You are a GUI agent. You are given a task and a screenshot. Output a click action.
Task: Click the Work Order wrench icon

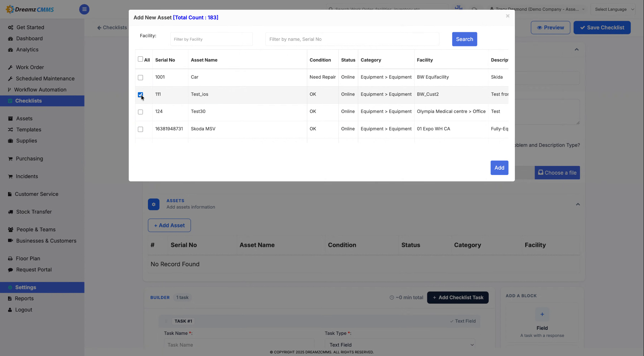(10, 68)
